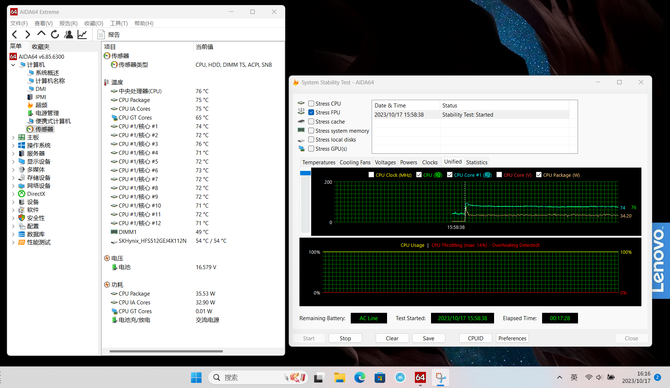Viewport: 670px width, 388px height.
Task: Show hidden system tray icons
Action: click(559, 377)
